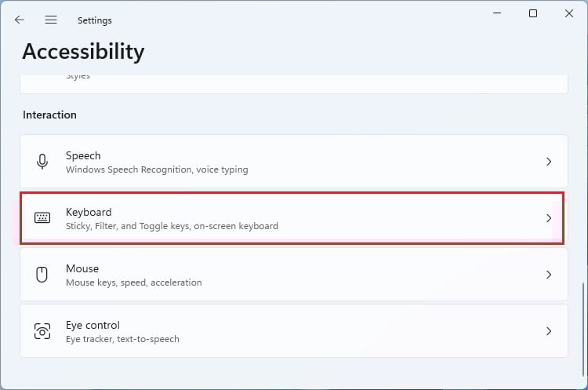Viewport: 588px width, 390px height.
Task: Expand Speech settings via its chevron
Action: [549, 162]
